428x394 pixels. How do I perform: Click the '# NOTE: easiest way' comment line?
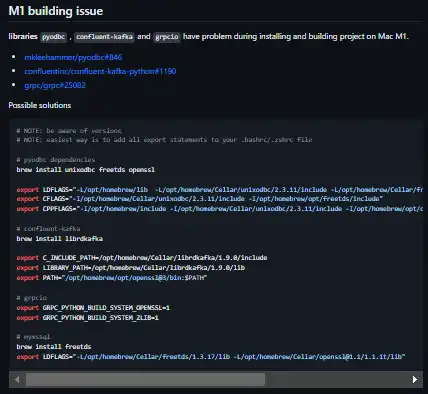point(164,140)
